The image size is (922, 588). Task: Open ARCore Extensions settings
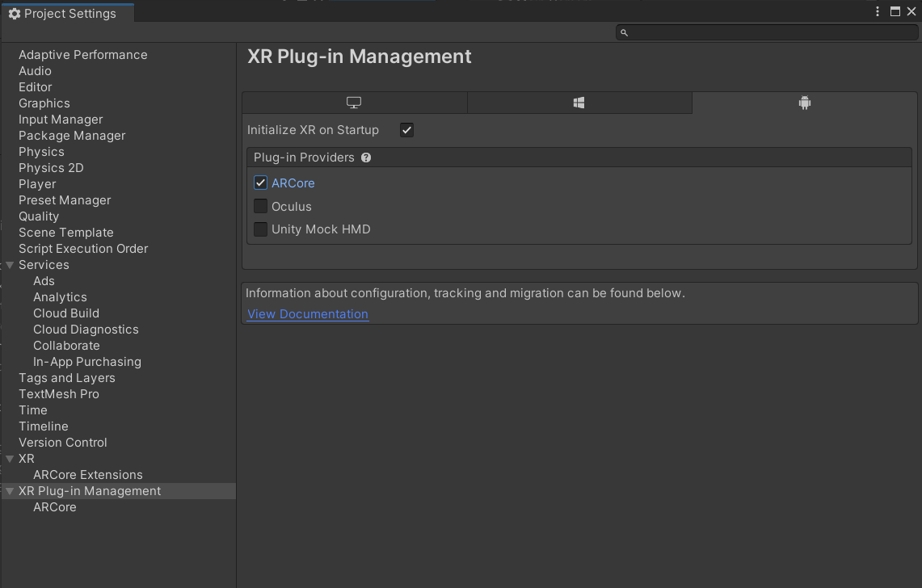tap(87, 475)
